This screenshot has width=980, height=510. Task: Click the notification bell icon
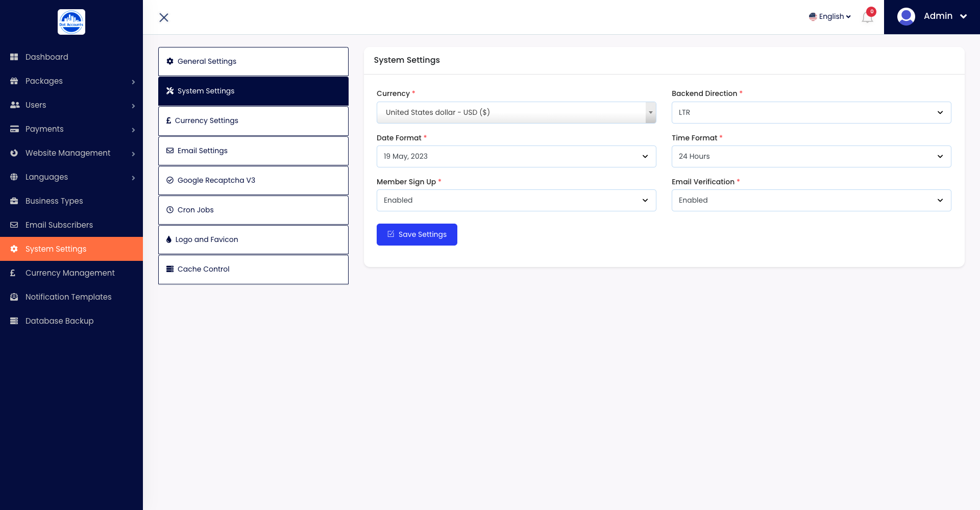click(867, 17)
